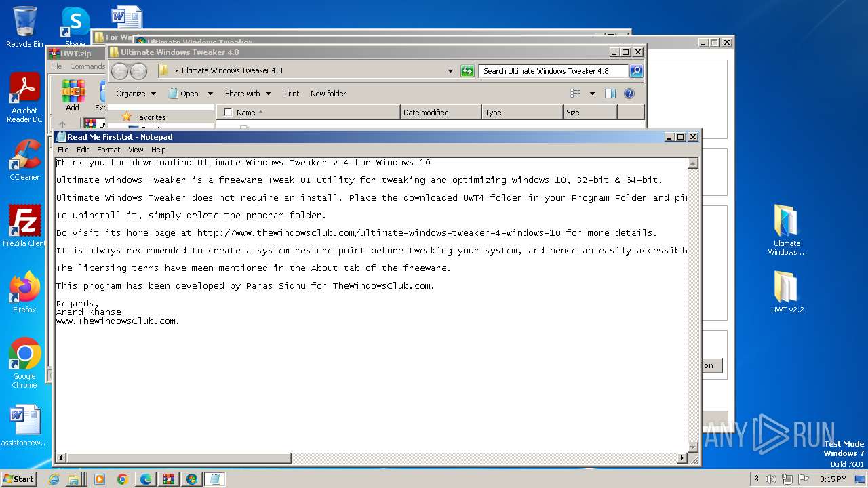Open the views options dropdown arrow
This screenshot has width=868, height=488.
(592, 94)
